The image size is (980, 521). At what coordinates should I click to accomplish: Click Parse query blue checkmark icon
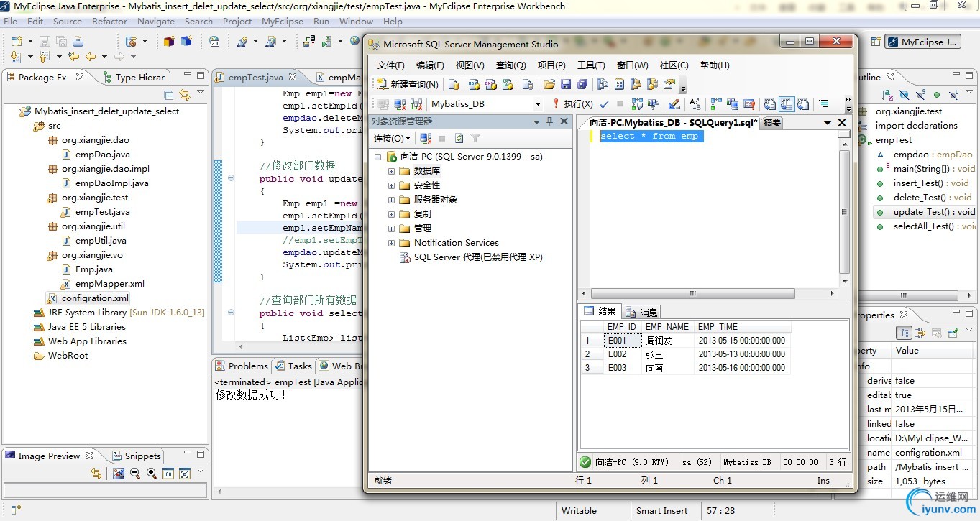tap(604, 104)
